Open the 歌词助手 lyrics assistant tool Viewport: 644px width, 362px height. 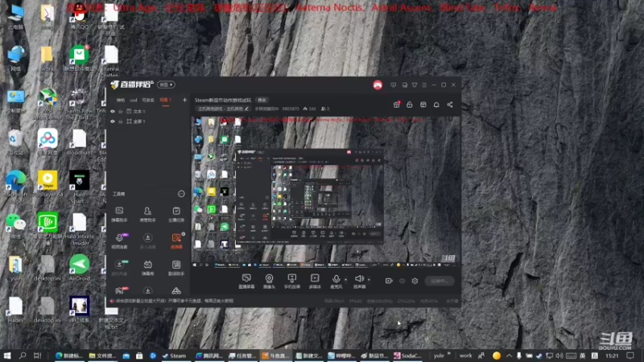176,268
